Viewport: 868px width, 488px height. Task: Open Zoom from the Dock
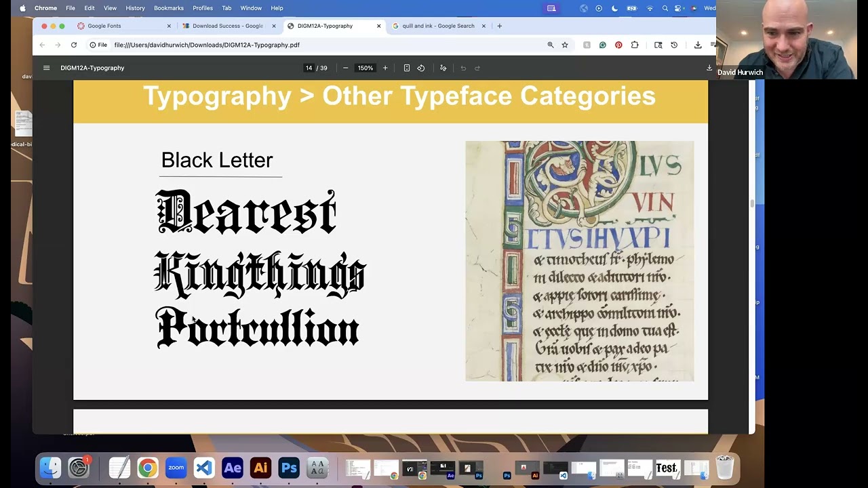176,468
